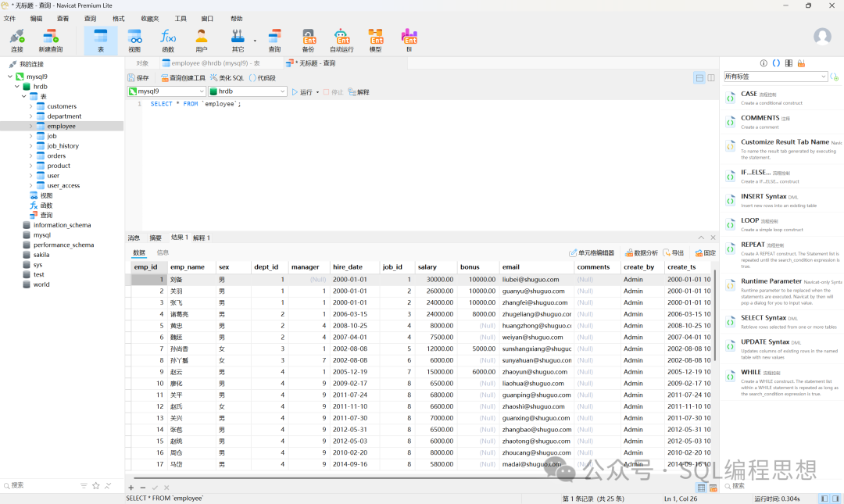The height and width of the screenshot is (504, 844).
Task: Open the mysql9 connection dropdown
Action: pyautogui.click(x=202, y=91)
